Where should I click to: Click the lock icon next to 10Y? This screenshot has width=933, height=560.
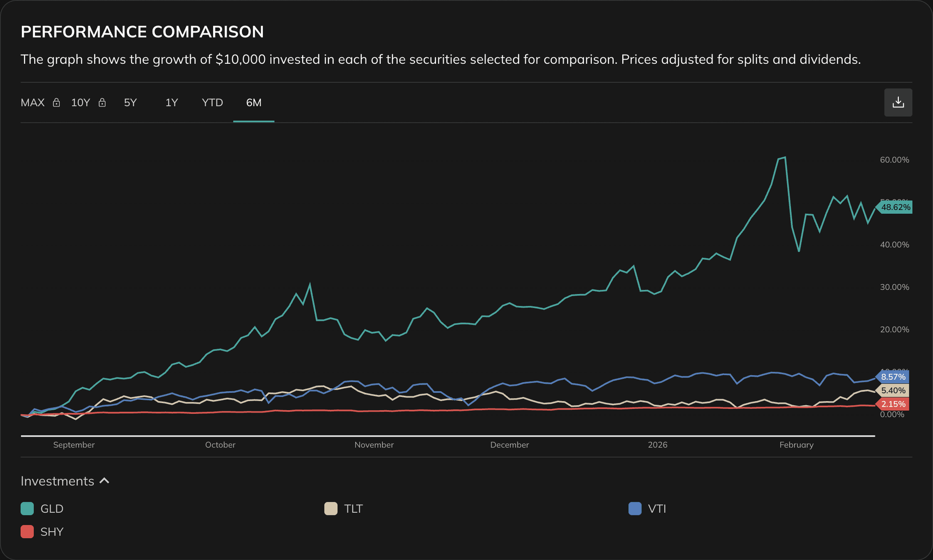pos(102,102)
